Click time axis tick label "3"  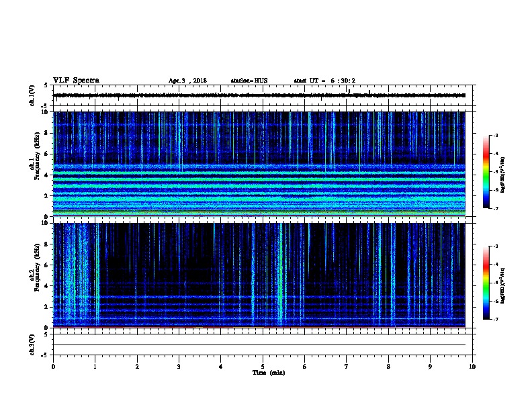click(x=179, y=367)
